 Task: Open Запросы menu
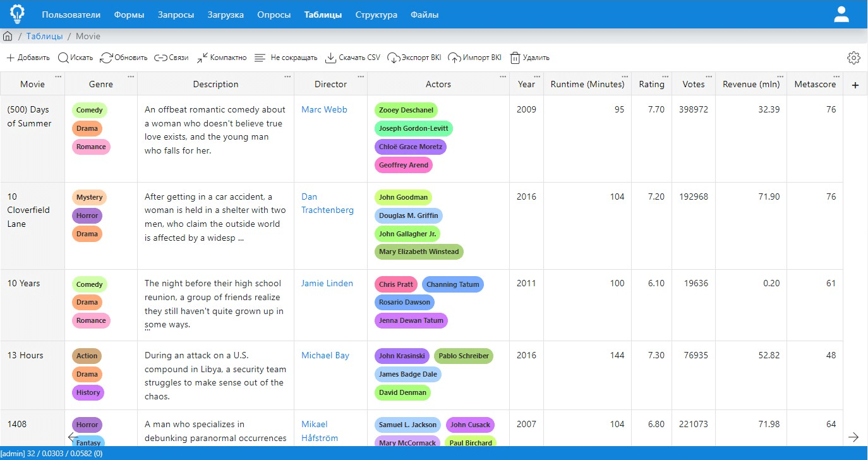[176, 15]
